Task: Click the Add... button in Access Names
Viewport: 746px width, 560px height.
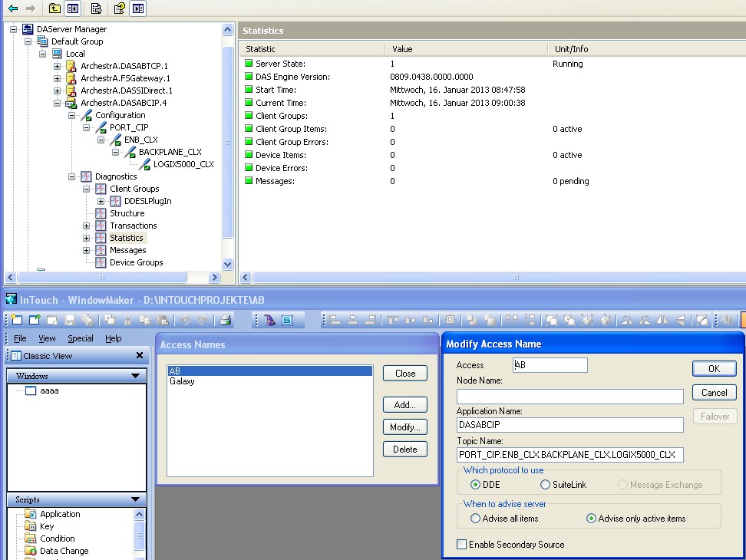Action: click(404, 405)
